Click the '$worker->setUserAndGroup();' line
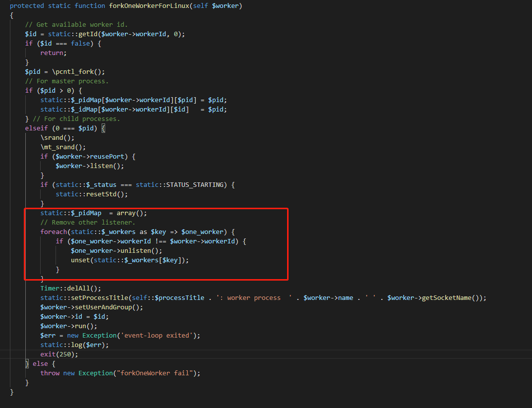This screenshot has width=532, height=408. point(92,307)
